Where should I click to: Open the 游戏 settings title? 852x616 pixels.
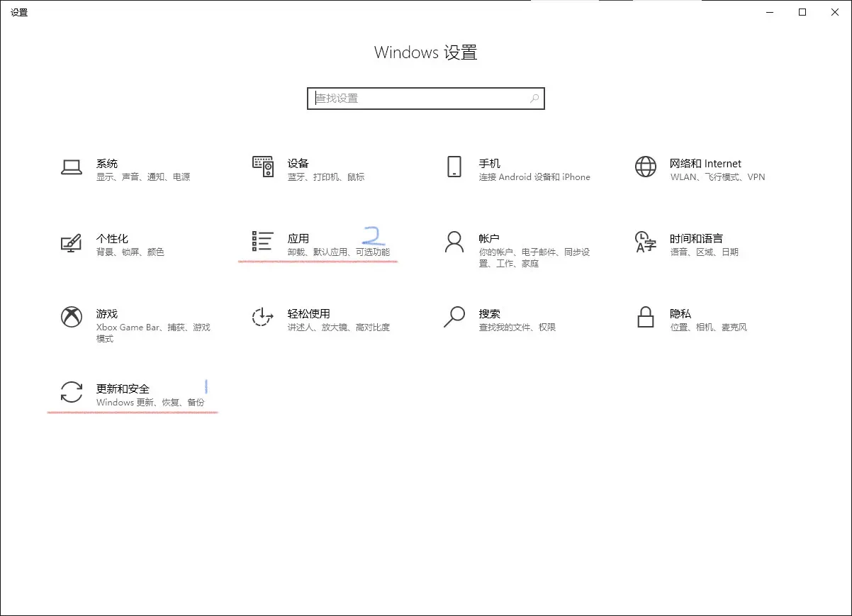click(x=107, y=314)
